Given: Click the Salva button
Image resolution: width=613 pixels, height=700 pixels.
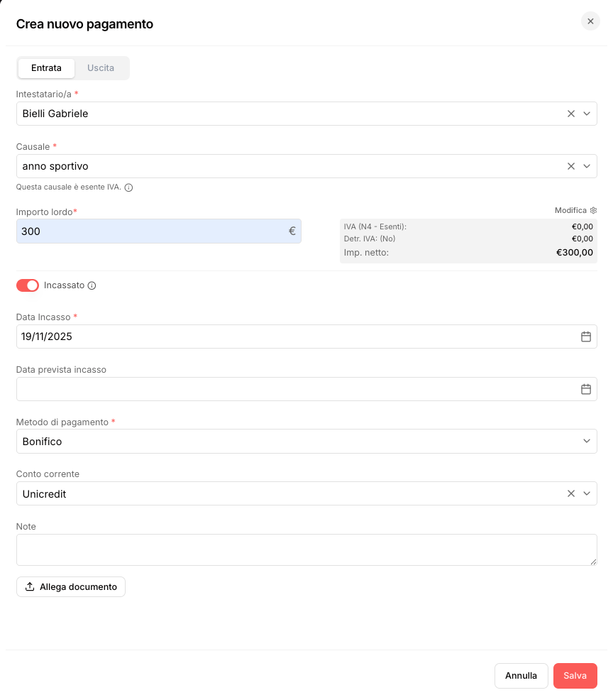Looking at the screenshot, I should pyautogui.click(x=575, y=675).
